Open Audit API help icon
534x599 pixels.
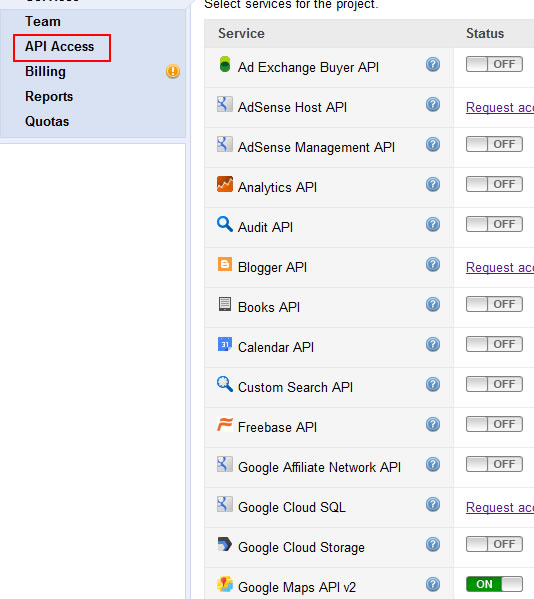click(x=433, y=224)
